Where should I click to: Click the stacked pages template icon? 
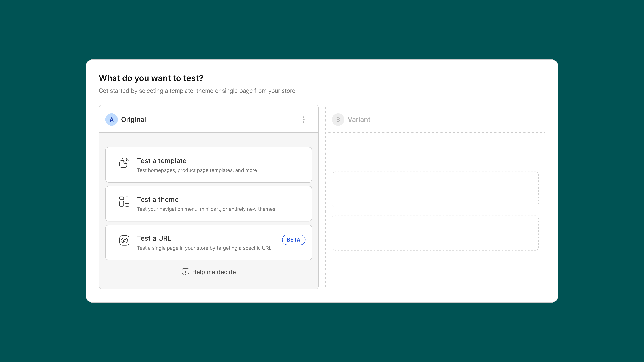tap(124, 163)
